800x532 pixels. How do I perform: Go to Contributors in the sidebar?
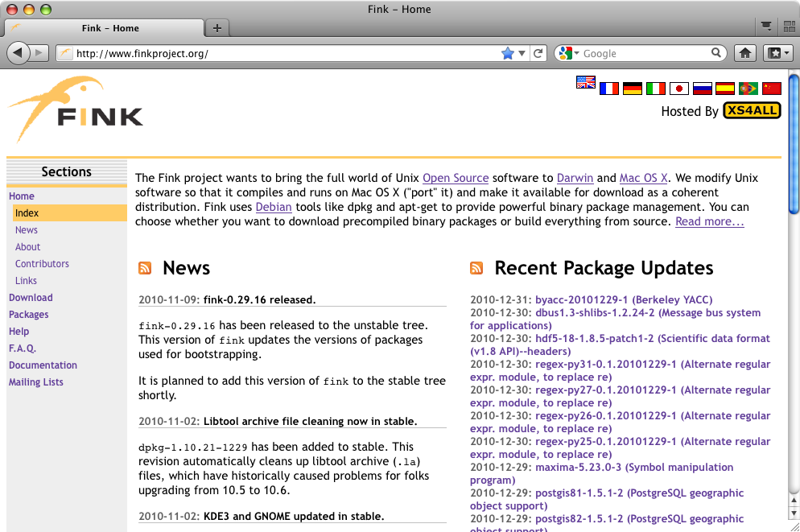tap(42, 264)
